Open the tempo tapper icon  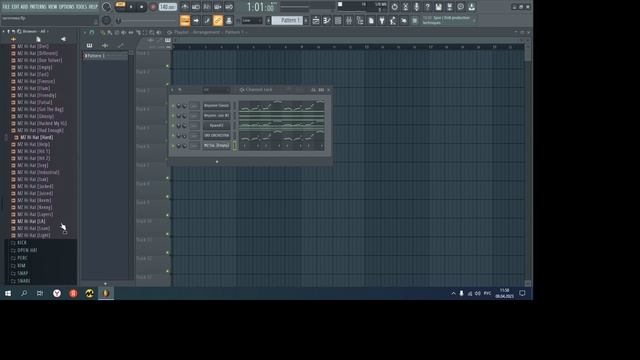(393, 20)
